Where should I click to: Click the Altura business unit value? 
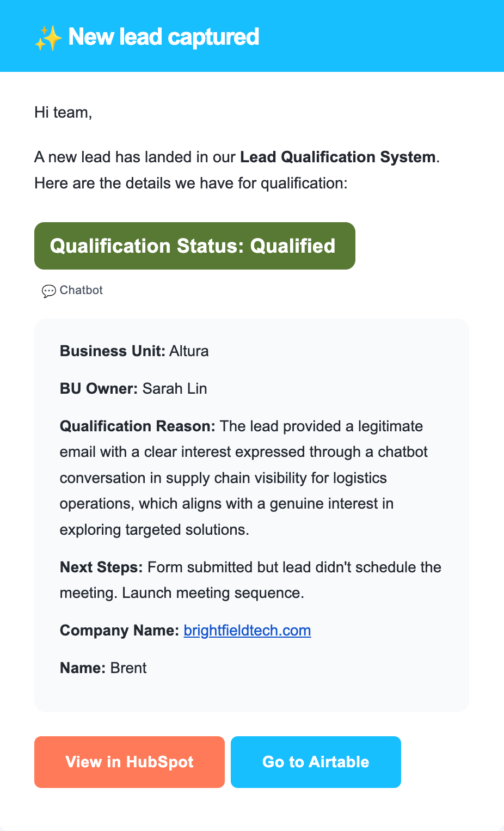(189, 351)
